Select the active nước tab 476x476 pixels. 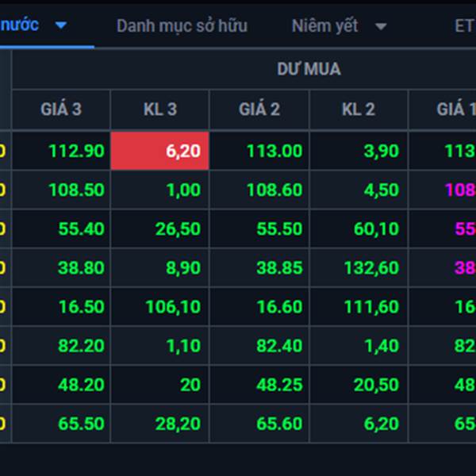[x=19, y=25]
